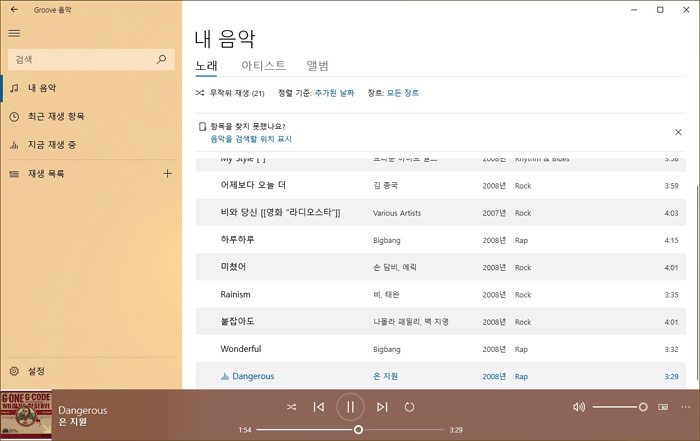Open 모든 장르 genre dropdown

(403, 93)
